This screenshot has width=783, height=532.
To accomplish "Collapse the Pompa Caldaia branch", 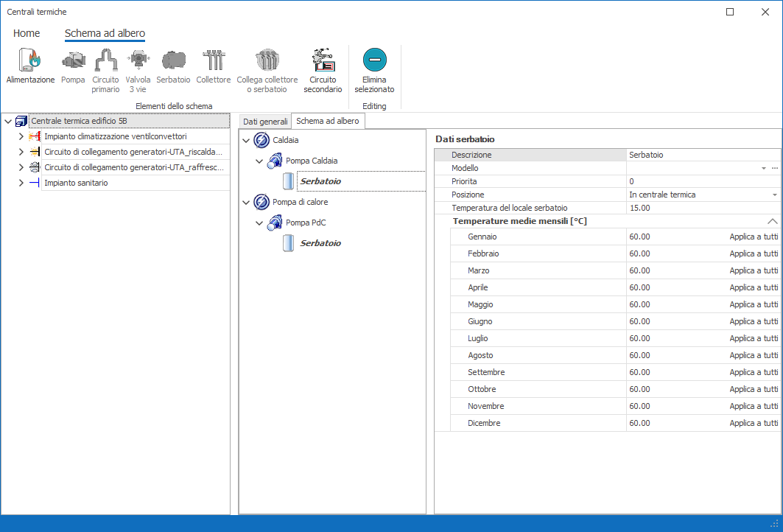I will point(259,161).
